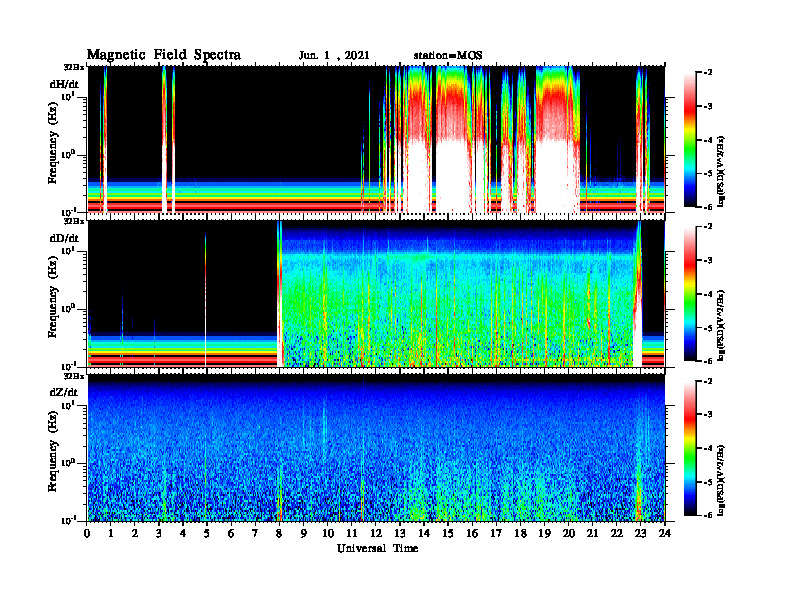
Task: Click the "station=MOS" label
Action: [448, 56]
